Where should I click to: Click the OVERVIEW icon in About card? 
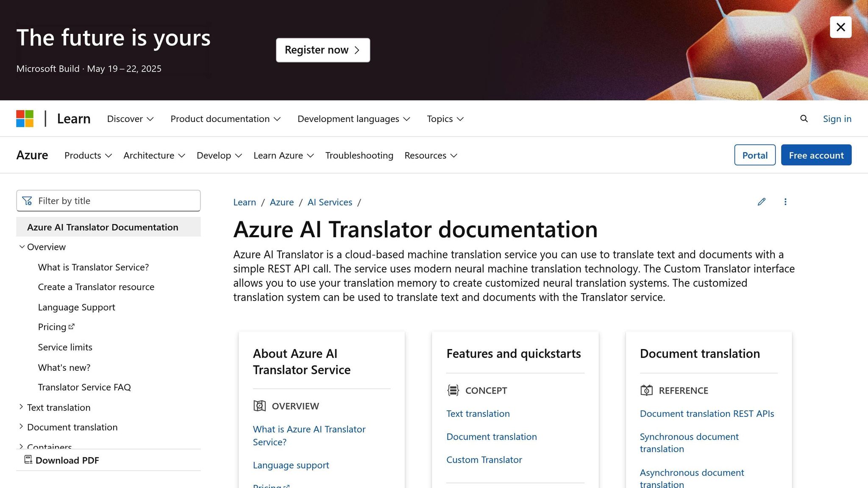[x=259, y=405]
